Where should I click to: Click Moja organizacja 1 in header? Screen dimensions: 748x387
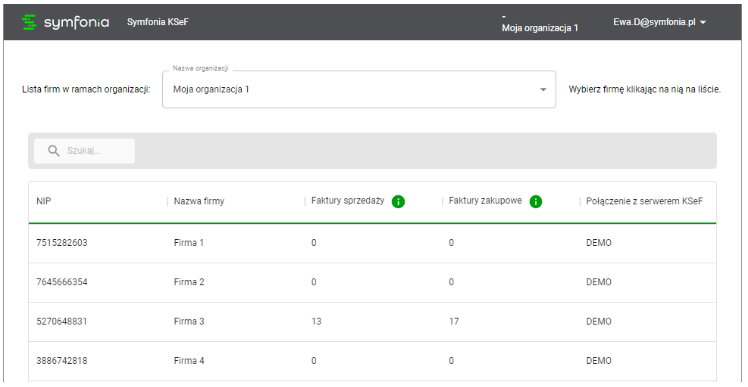coord(540,28)
